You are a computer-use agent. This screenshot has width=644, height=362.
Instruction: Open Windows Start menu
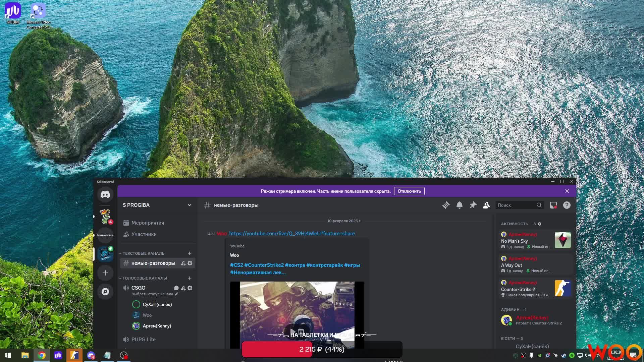[x=8, y=355]
